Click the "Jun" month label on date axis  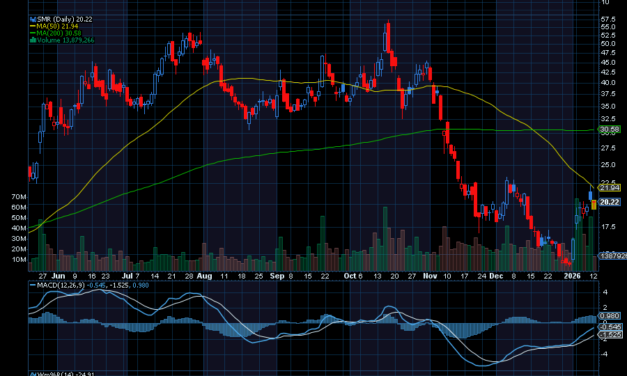click(x=58, y=276)
